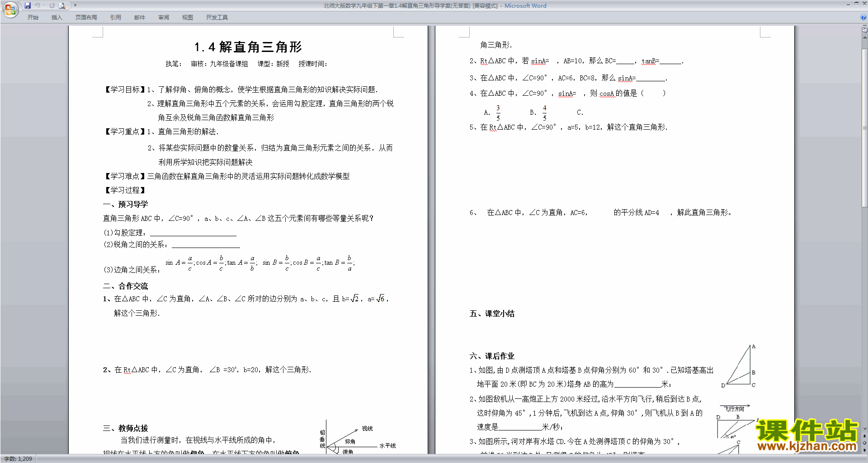
Task: Open the Word Help question mark icon
Action: tap(863, 17)
